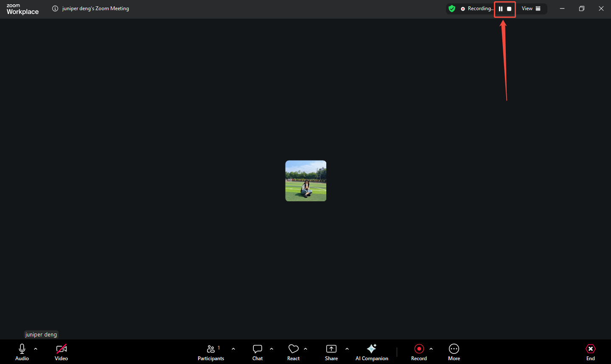Select juniper deng's video thumbnail
The height and width of the screenshot is (364, 611).
pos(305,181)
